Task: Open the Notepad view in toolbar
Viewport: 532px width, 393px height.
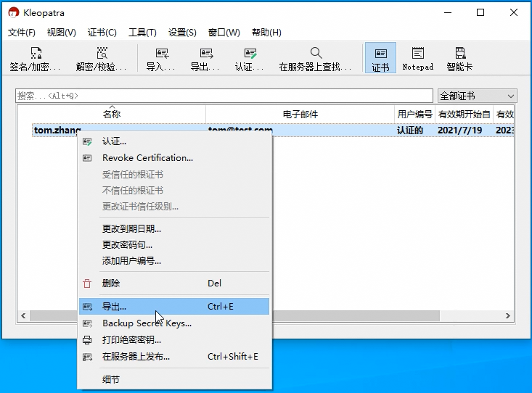Action: [x=417, y=59]
